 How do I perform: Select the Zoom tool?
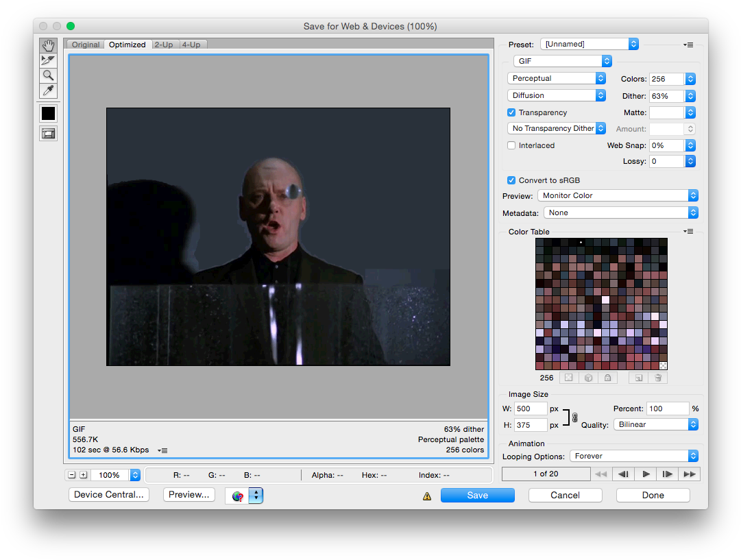[48, 75]
